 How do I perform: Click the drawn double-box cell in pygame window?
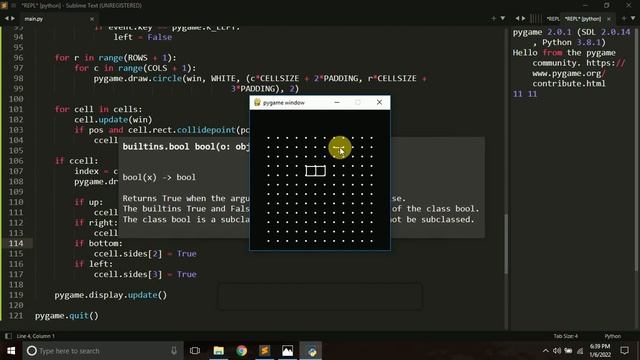[316, 171]
